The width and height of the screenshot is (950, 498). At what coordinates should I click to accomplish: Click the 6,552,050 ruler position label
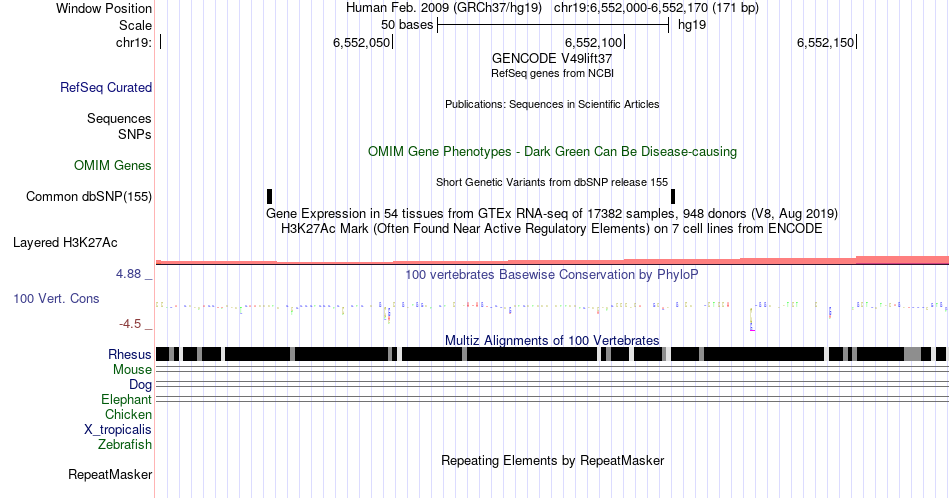coord(362,42)
